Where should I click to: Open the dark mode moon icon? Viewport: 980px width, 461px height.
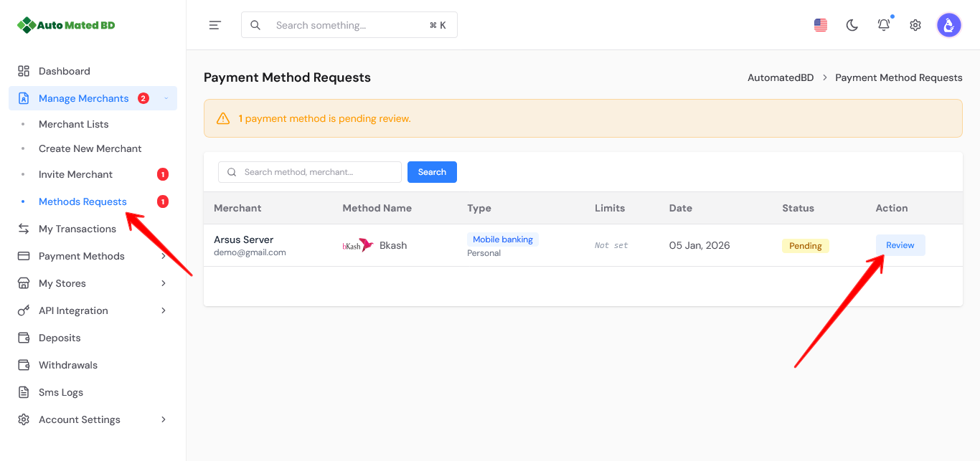click(x=852, y=24)
